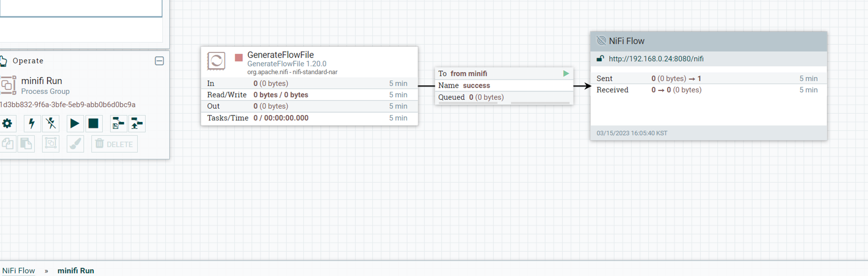Click the Sent 0 (0 bytes) row
Screen dimensions: 868x276
[x=708, y=79]
